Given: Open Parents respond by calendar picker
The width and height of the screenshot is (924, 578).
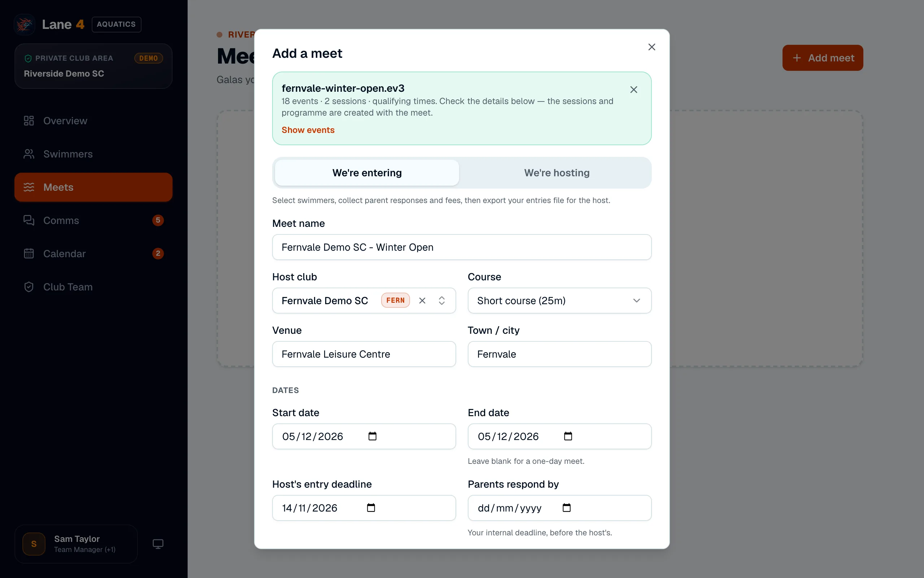Looking at the screenshot, I should coord(566,508).
